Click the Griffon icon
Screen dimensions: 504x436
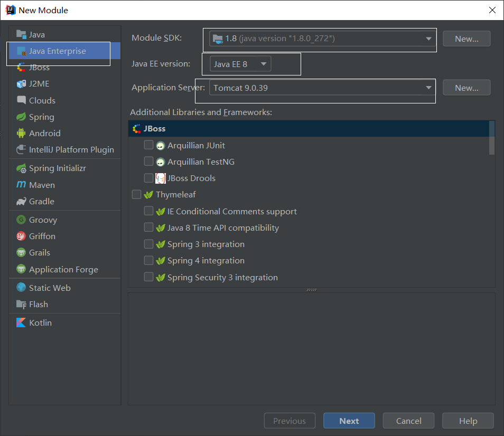[x=21, y=236]
